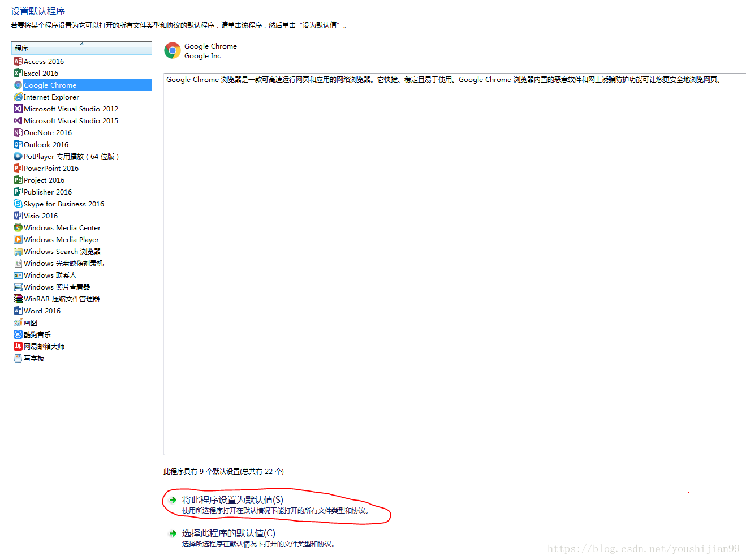Select Internet Explorer in program list
This screenshot has height=560, width=746.
pos(51,97)
